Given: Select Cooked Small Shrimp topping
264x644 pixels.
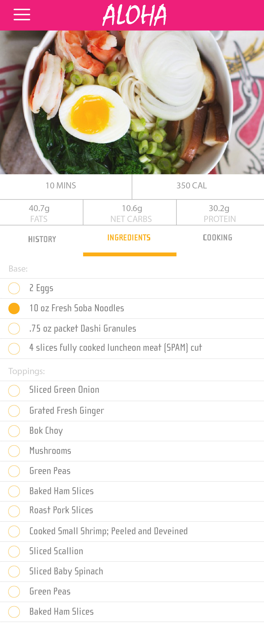Looking at the screenshot, I should [14, 531].
